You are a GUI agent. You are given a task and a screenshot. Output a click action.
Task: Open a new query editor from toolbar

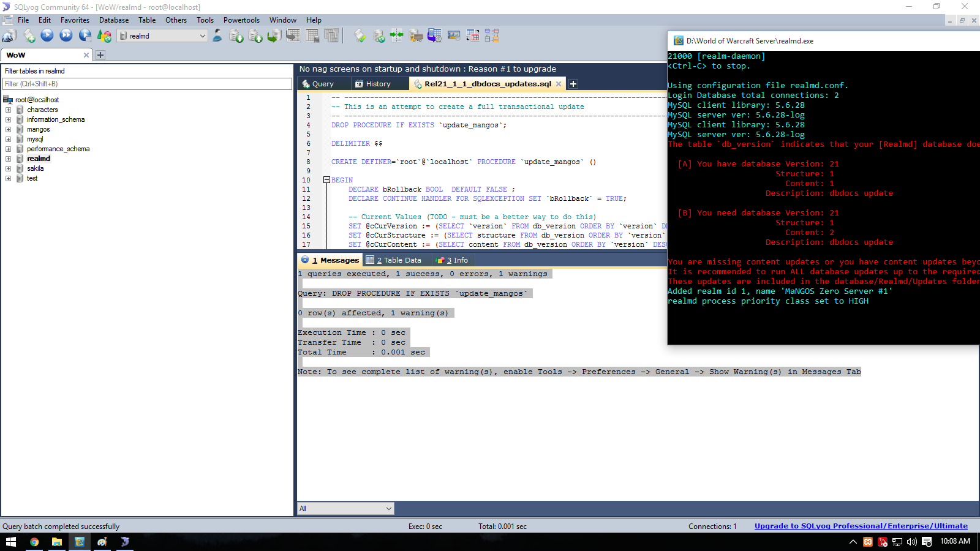click(x=29, y=36)
